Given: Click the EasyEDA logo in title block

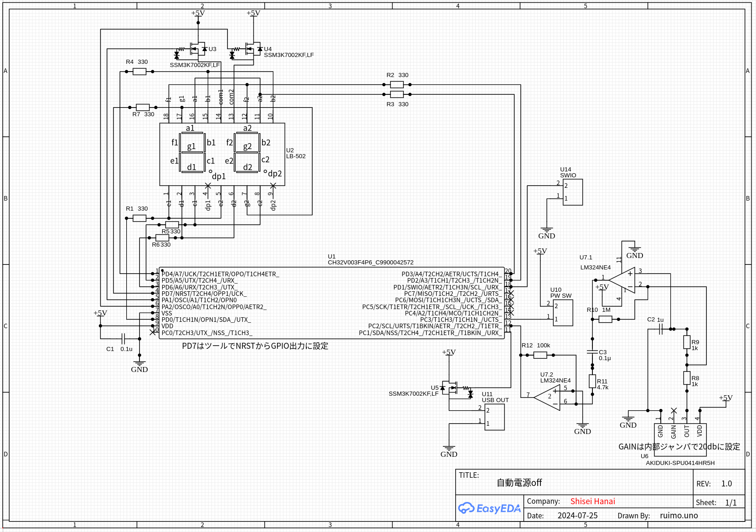Looking at the screenshot, I should point(489,508).
